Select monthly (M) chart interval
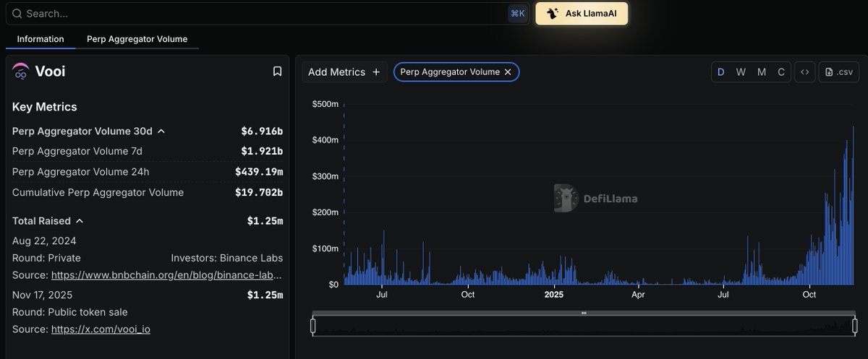Image resolution: width=868 pixels, height=359 pixels. pyautogui.click(x=762, y=72)
